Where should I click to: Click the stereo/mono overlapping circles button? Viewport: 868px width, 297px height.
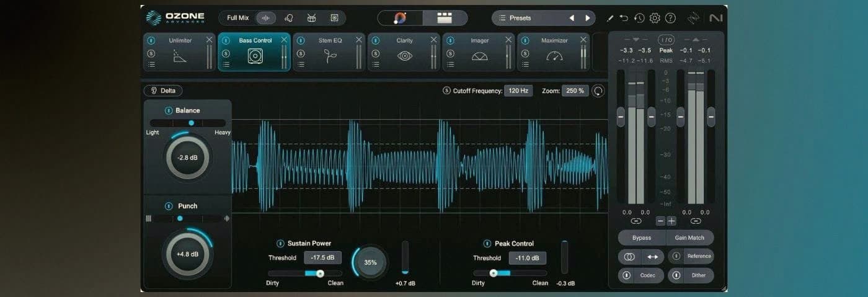[629, 257]
